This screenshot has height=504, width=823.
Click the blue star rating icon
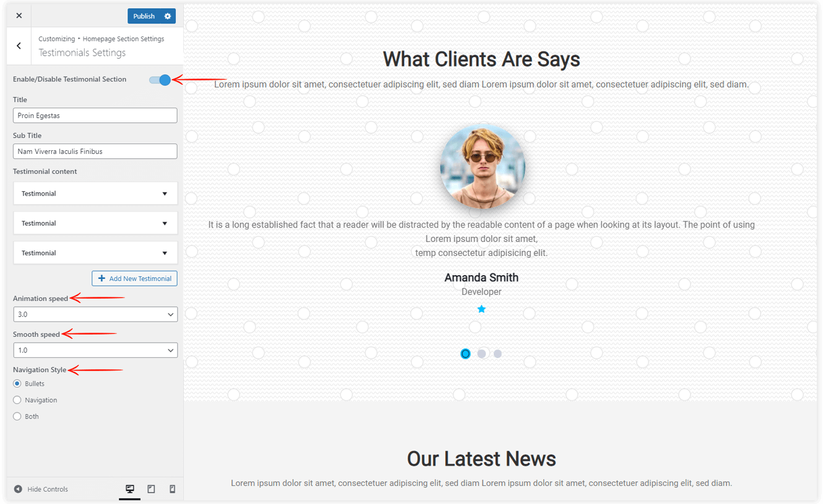pos(481,309)
